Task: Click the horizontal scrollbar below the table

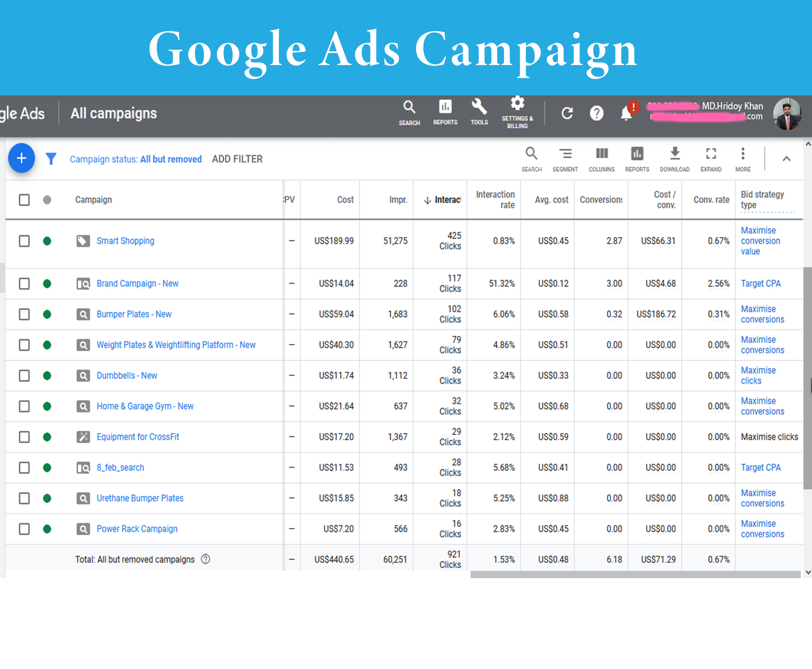Action: click(635, 574)
